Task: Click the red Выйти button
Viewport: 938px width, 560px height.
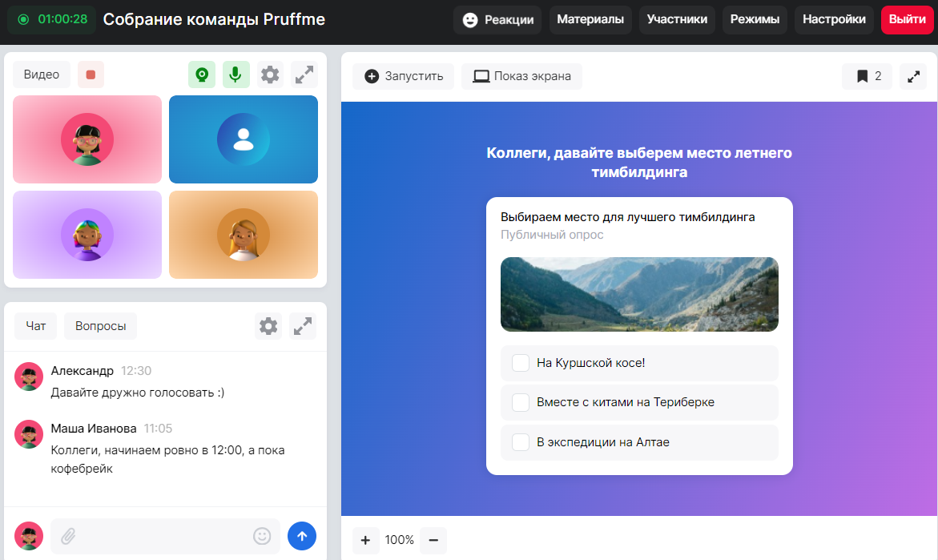Action: 907,20
